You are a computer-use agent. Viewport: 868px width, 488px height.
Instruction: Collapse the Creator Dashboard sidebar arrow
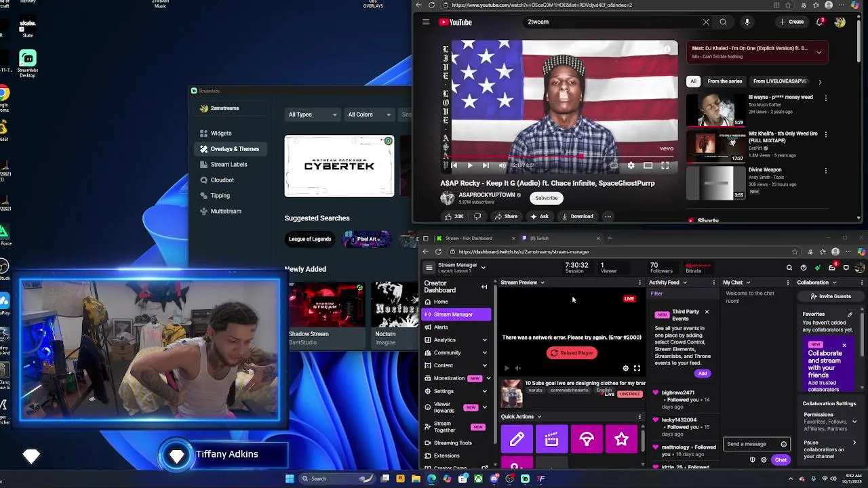click(484, 287)
